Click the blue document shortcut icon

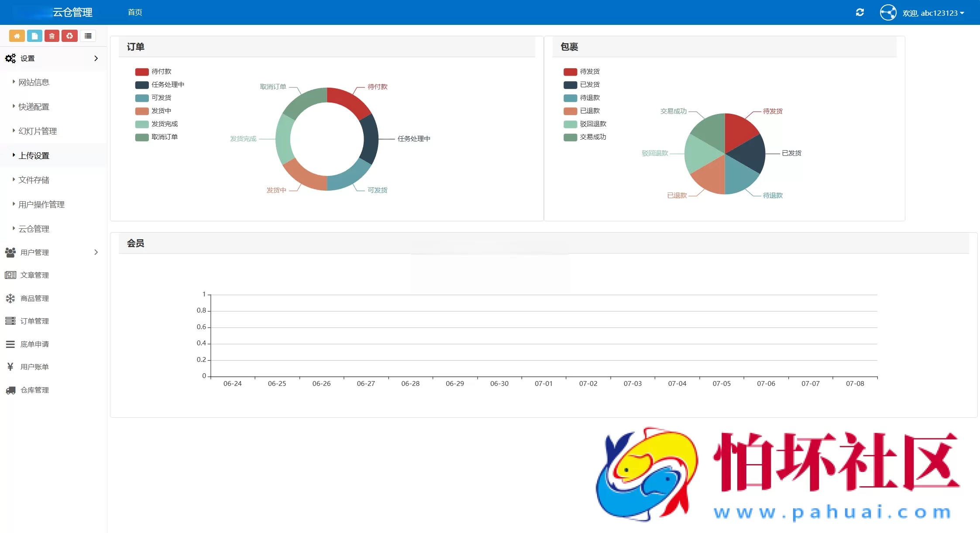pos(34,36)
